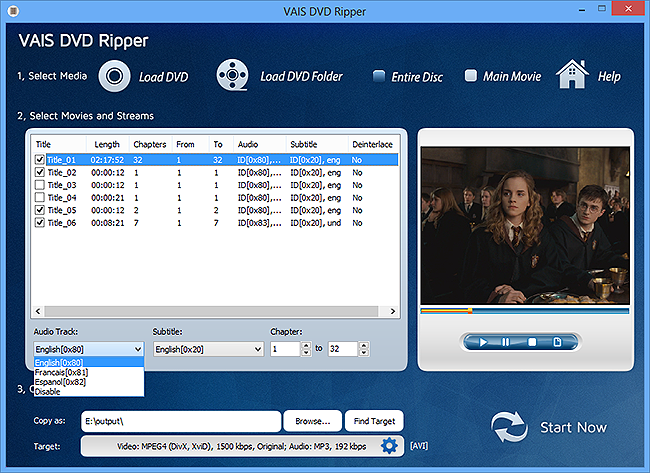Collapse the Audio Track dropdown arrow

[138, 349]
